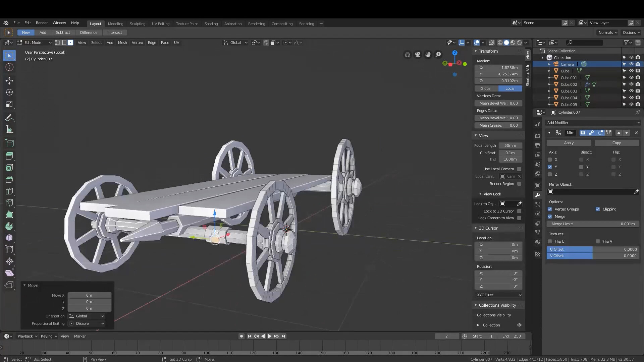Select the Rotate tool
The image size is (644, 362).
(9, 92)
